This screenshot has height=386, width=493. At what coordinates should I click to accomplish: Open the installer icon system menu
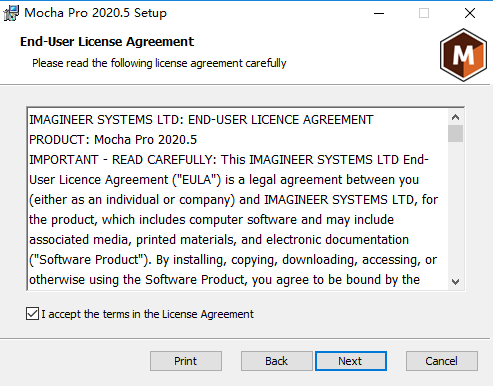[x=11, y=13]
